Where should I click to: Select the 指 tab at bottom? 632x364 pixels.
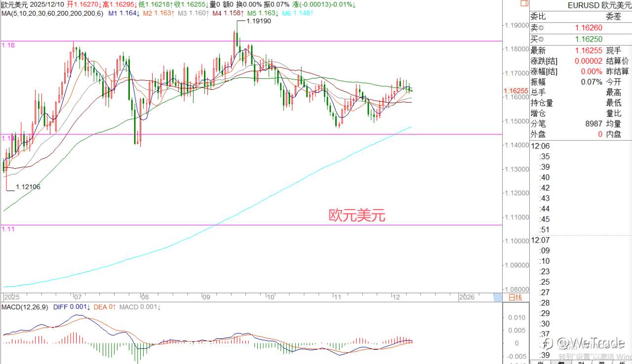click(x=541, y=362)
